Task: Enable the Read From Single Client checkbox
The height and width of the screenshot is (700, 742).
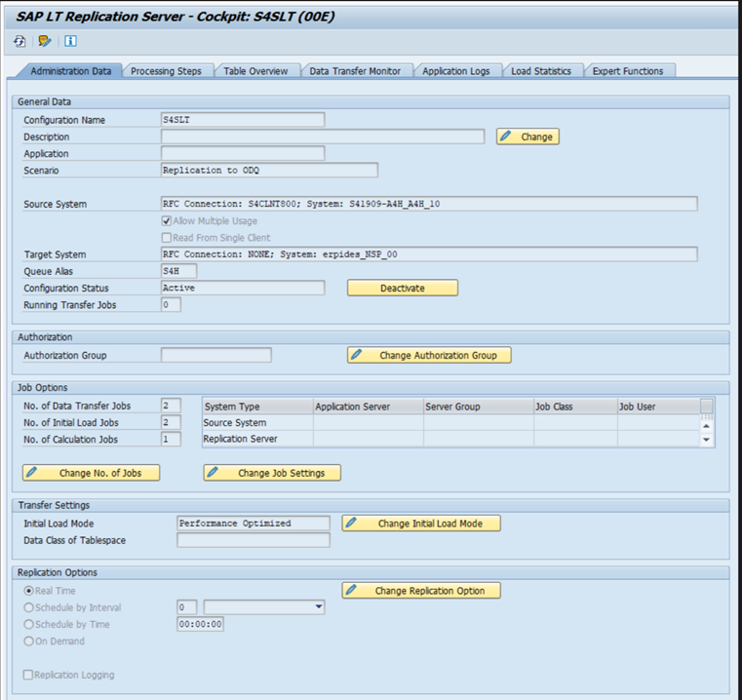Action: 167,238
